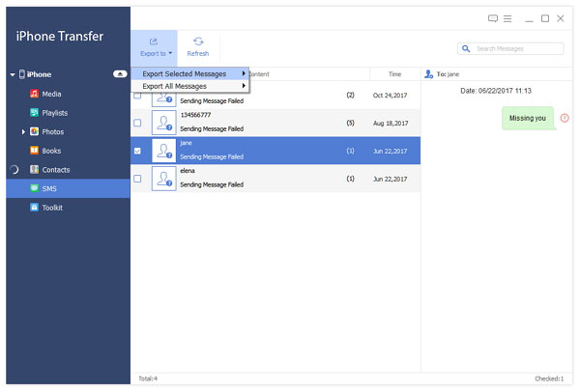Open the Toolkit section icon
This screenshot has height=392, width=580.
(x=34, y=207)
